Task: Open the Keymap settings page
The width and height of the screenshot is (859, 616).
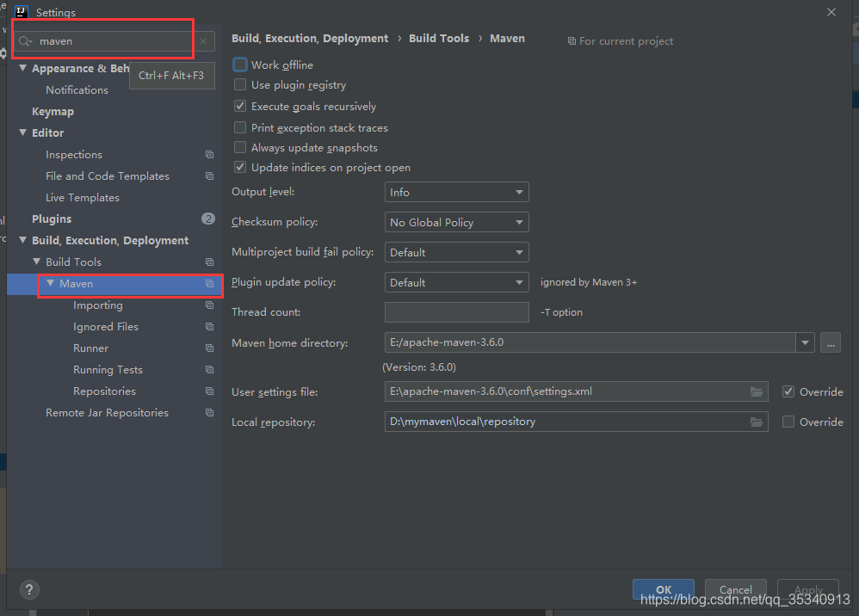Action: coord(53,111)
